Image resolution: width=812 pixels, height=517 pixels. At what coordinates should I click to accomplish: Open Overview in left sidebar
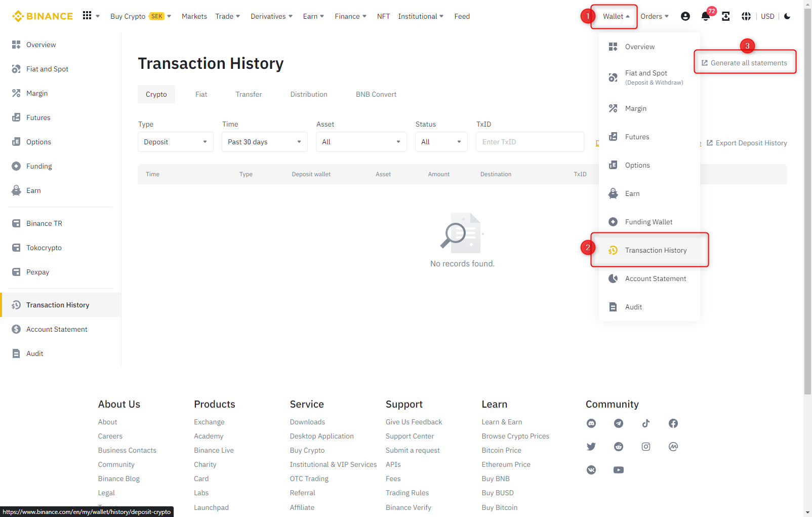point(61,45)
